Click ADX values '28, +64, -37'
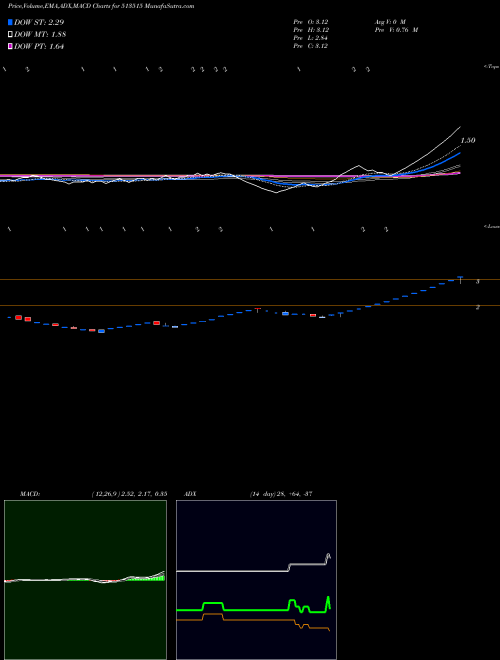 [x=294, y=494]
